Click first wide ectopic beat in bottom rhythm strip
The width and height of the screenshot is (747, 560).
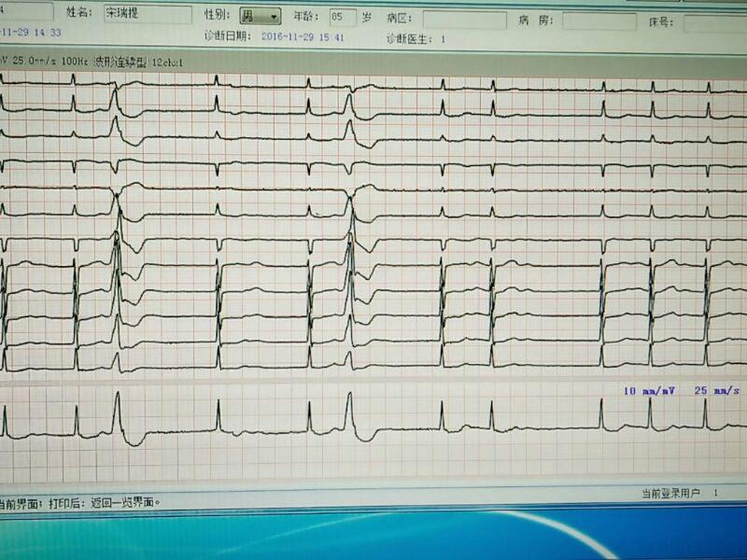coord(118,411)
